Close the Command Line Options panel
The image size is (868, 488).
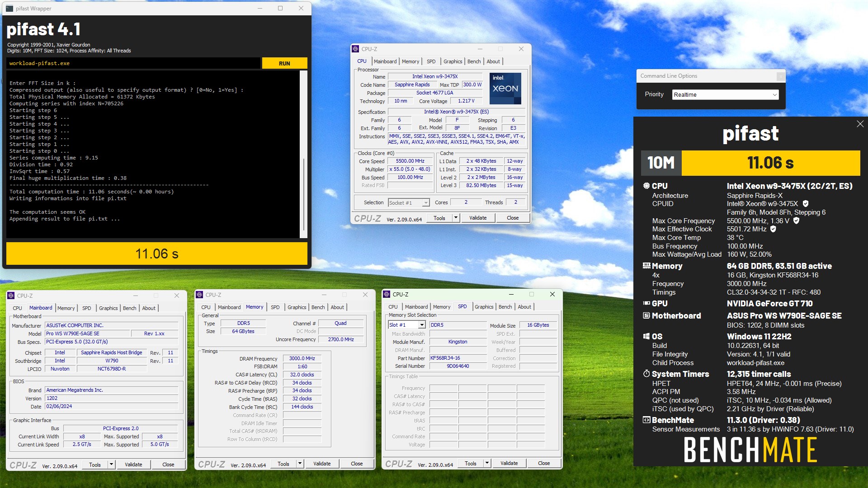coord(780,76)
